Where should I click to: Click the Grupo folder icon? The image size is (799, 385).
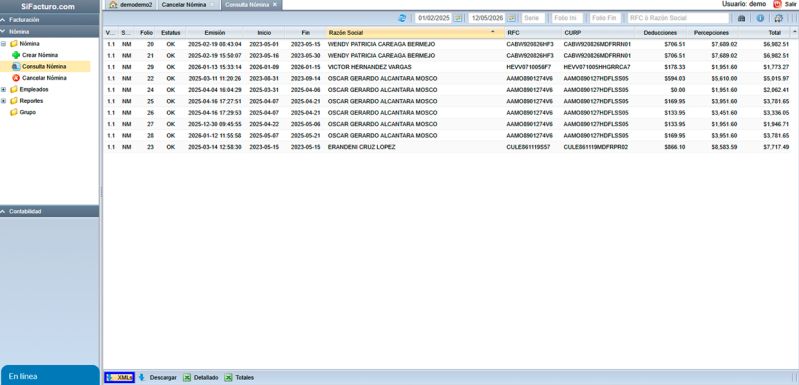[14, 112]
